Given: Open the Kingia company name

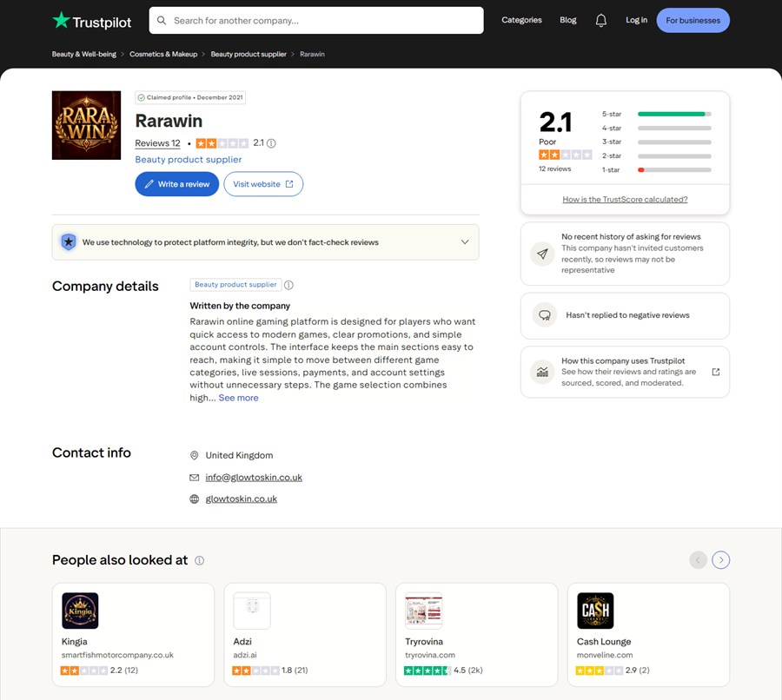Looking at the screenshot, I should point(75,642).
